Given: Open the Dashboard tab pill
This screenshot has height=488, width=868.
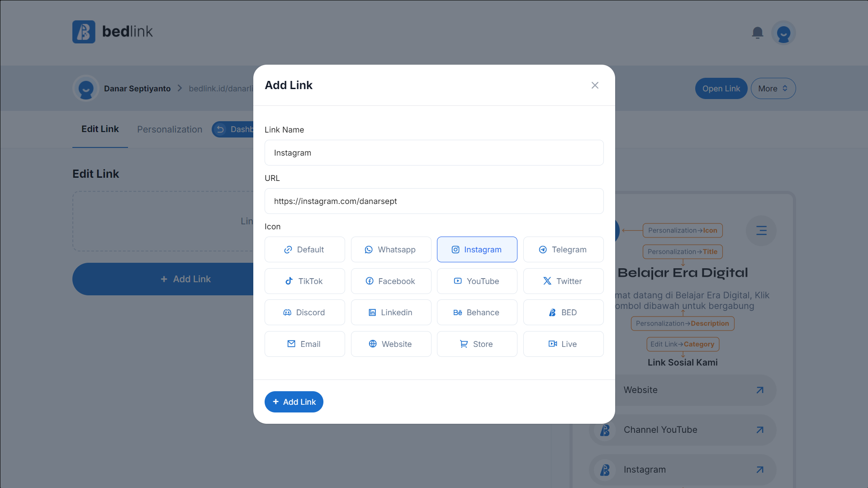Looking at the screenshot, I should [233, 129].
